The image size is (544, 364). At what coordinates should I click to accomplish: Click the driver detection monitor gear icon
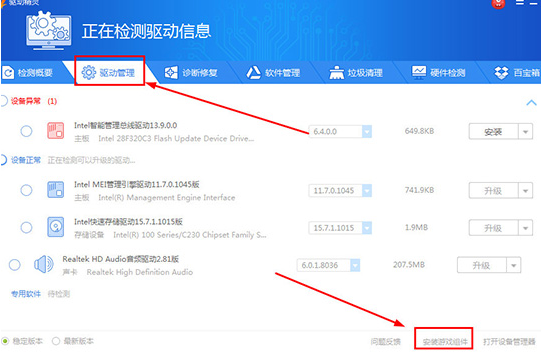pos(49,30)
